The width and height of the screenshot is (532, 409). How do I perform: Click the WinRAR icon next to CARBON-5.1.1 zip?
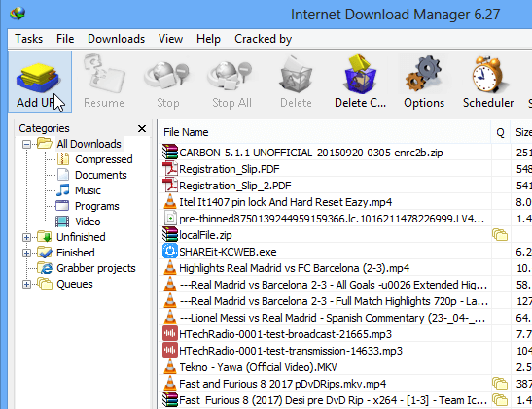pos(170,153)
